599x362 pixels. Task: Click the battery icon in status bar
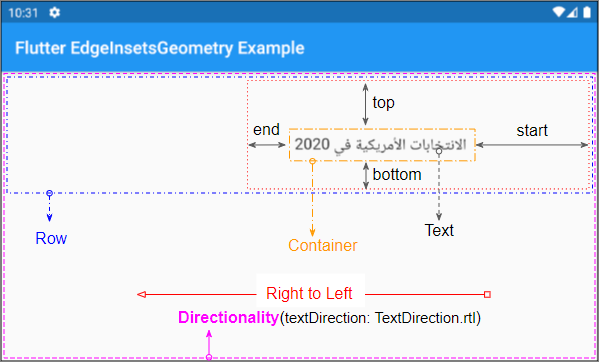[587, 13]
